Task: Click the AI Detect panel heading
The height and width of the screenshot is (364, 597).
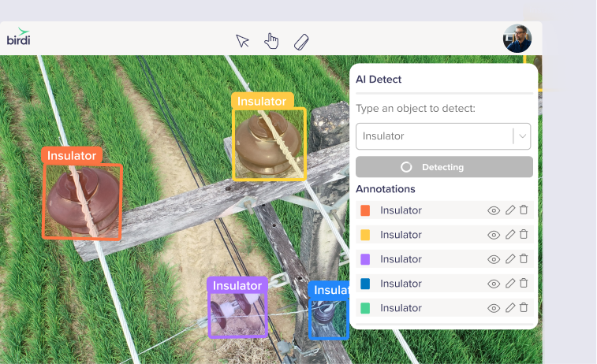Action: [x=379, y=80]
